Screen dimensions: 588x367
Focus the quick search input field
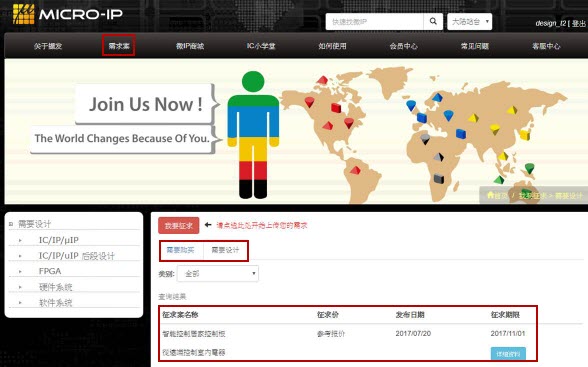click(x=375, y=22)
